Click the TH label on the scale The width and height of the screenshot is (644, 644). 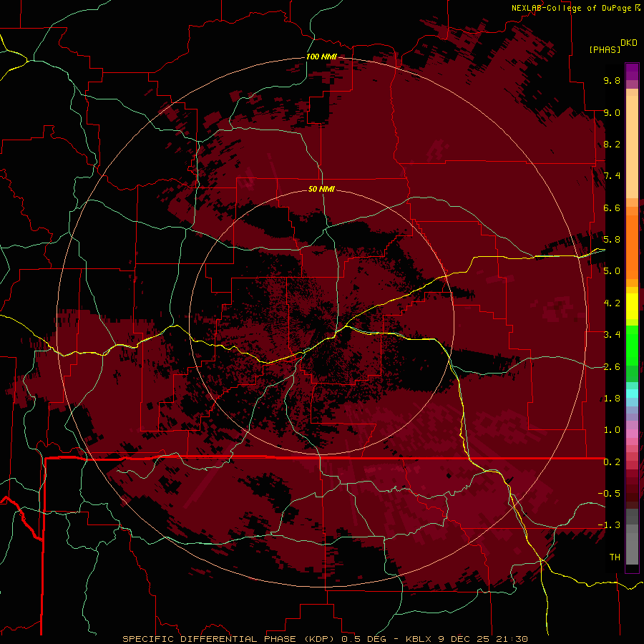coord(615,557)
